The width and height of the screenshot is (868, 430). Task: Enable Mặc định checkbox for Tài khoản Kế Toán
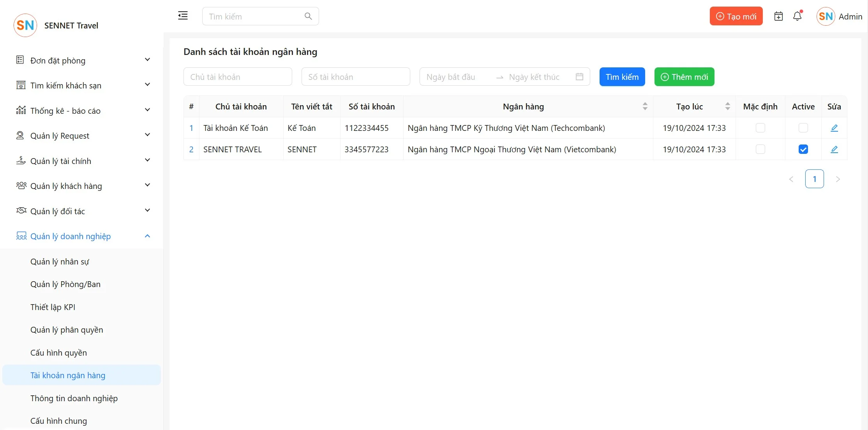pyautogui.click(x=760, y=128)
